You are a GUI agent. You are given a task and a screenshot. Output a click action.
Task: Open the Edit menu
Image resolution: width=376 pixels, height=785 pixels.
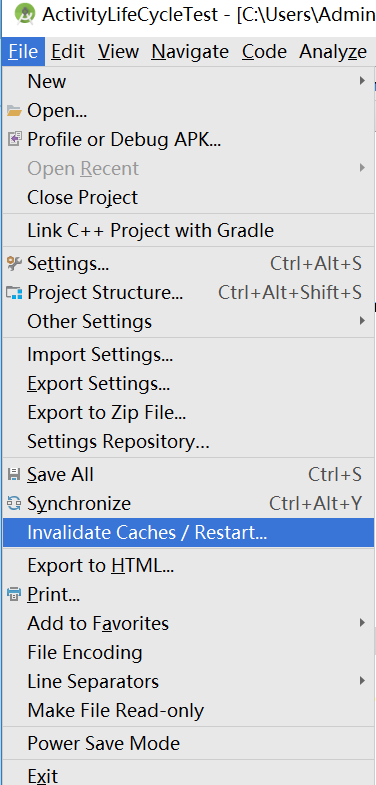click(x=68, y=52)
